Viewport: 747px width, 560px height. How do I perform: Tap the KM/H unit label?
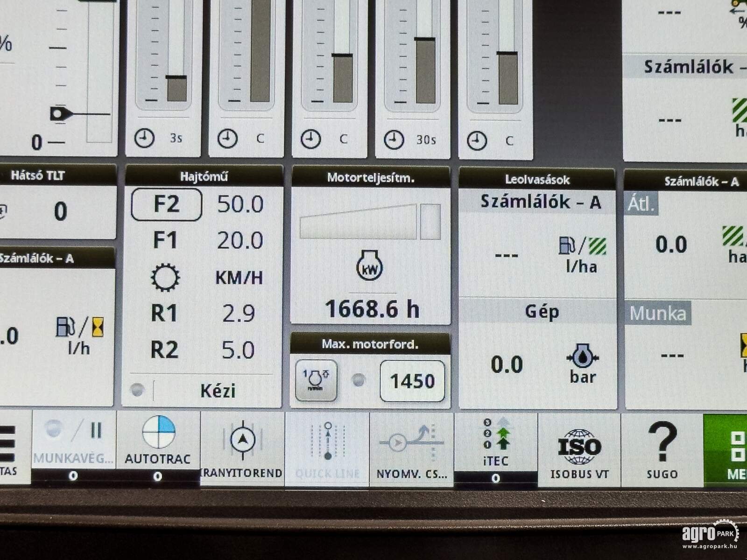[x=239, y=278]
